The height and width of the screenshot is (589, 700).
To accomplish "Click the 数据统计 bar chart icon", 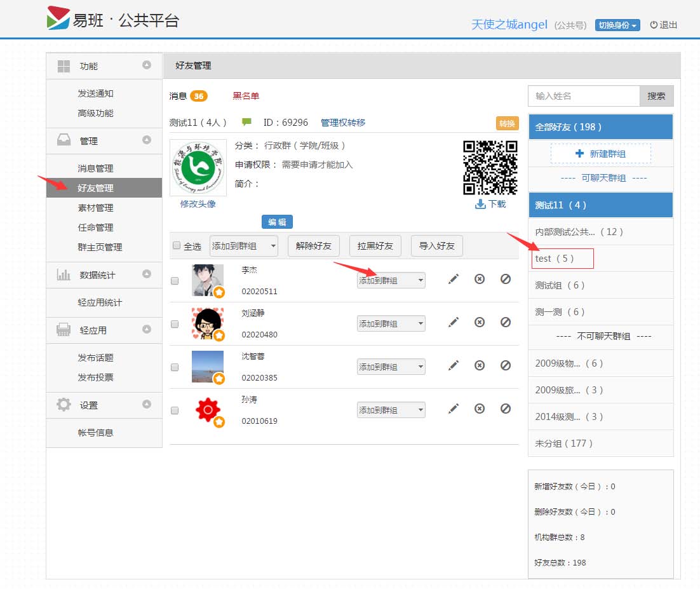I will 64,274.
